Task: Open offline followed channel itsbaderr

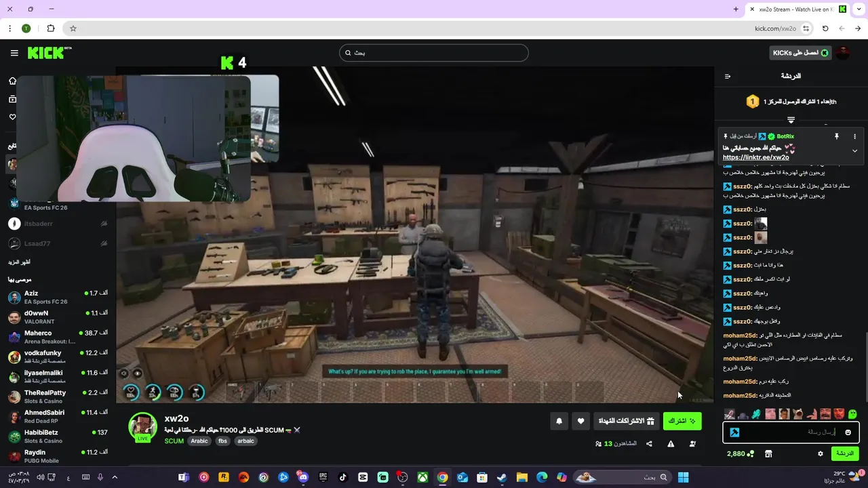Action: point(58,224)
